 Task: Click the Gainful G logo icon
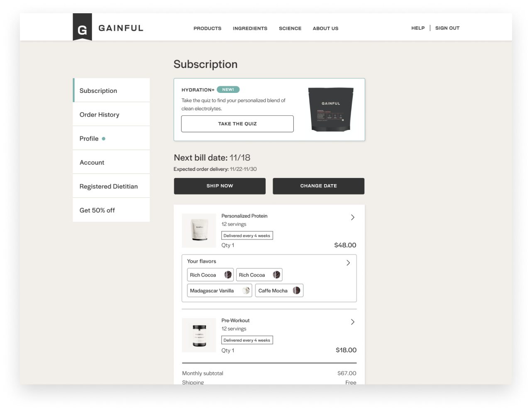tap(82, 27)
